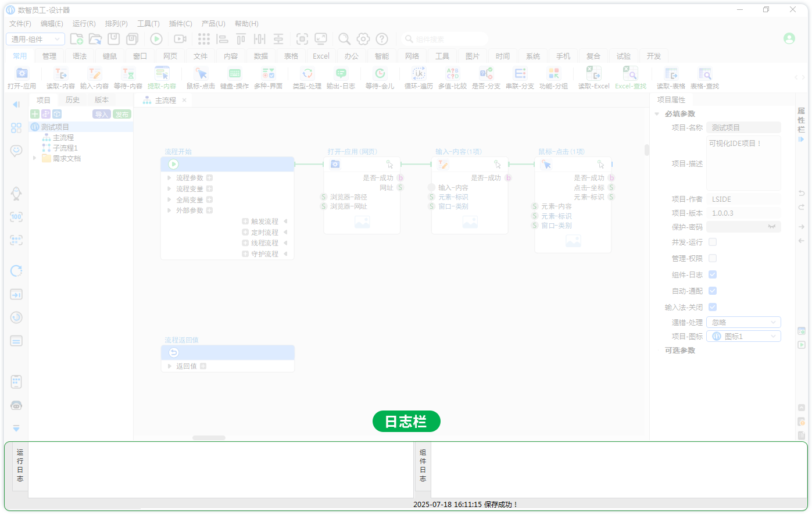
Task: Click the 循环-遍历 loop icon
Action: click(418, 73)
